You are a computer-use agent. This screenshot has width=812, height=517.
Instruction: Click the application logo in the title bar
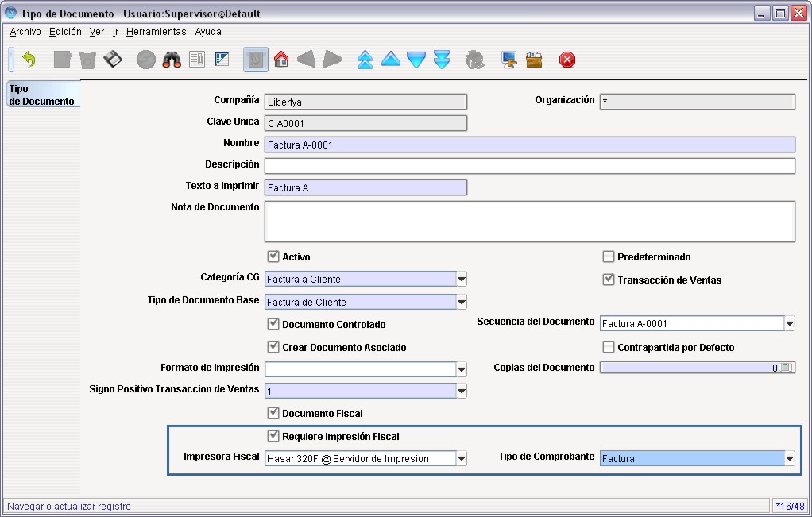10,13
